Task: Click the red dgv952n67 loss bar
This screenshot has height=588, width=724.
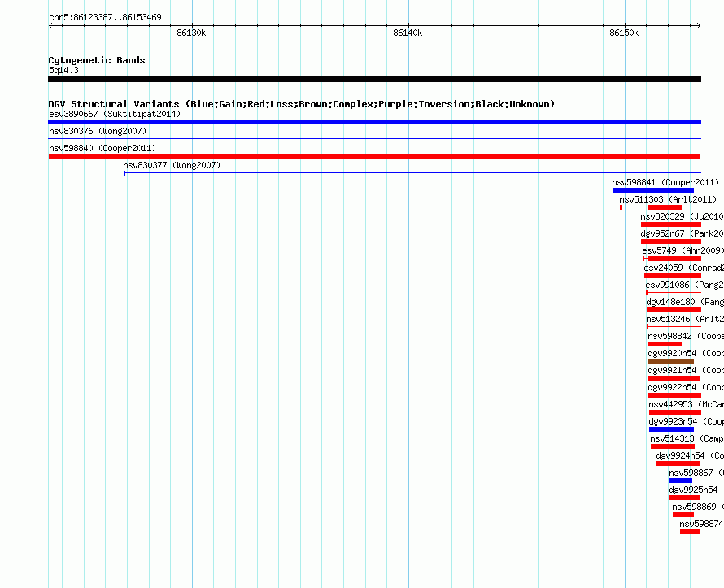Action: pyautogui.click(x=671, y=242)
